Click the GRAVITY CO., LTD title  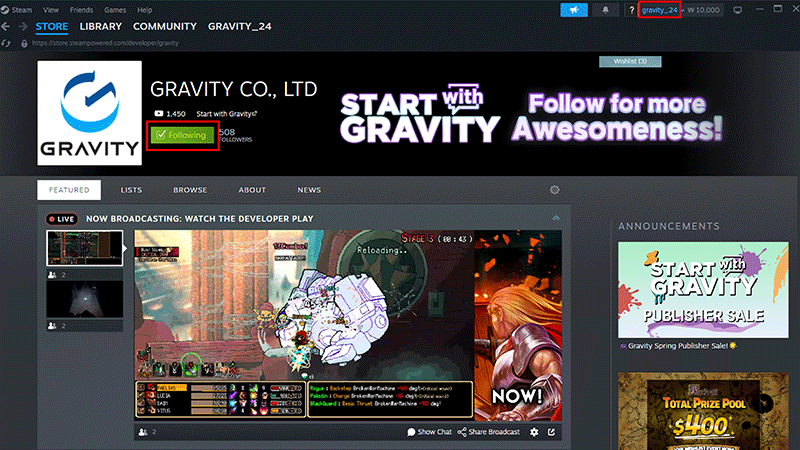234,89
